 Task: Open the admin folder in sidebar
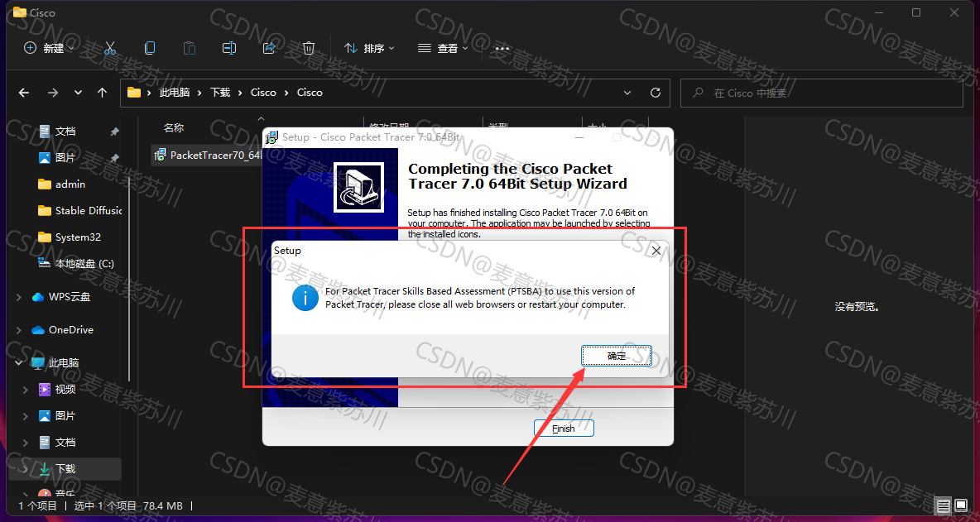[x=70, y=184]
